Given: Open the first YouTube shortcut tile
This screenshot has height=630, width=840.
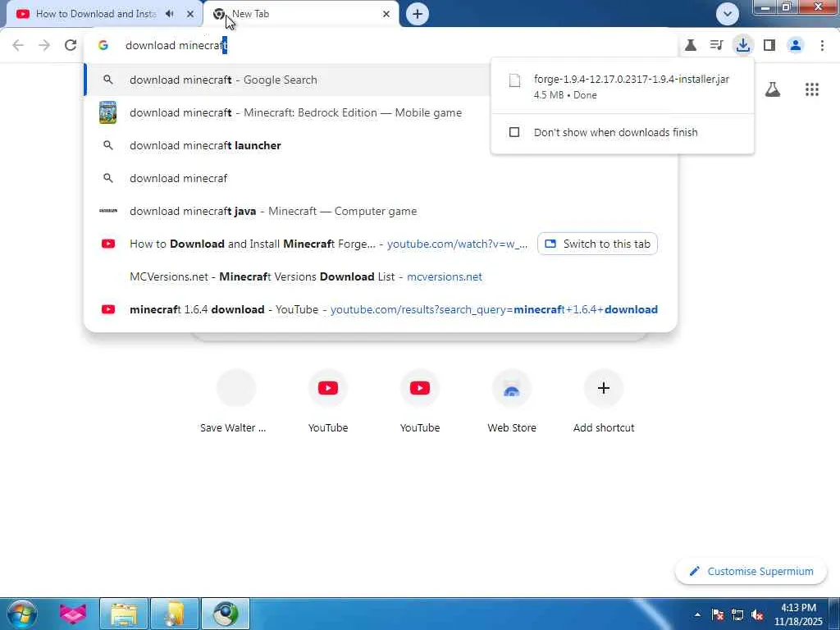Looking at the screenshot, I should click(x=328, y=401).
